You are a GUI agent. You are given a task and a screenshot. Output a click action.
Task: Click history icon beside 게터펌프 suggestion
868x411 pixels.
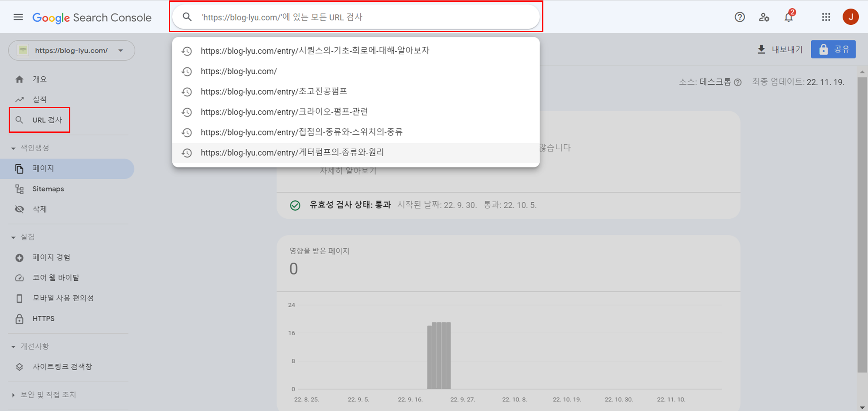187,153
